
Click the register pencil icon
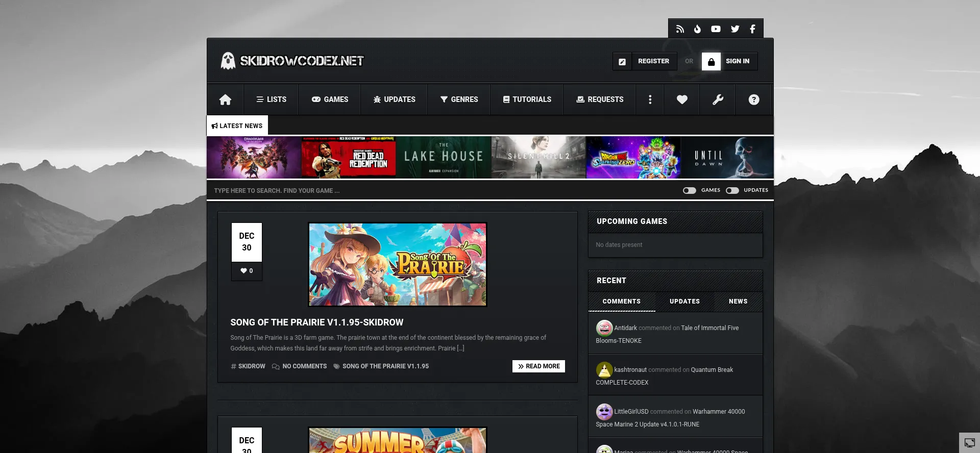pyautogui.click(x=622, y=61)
